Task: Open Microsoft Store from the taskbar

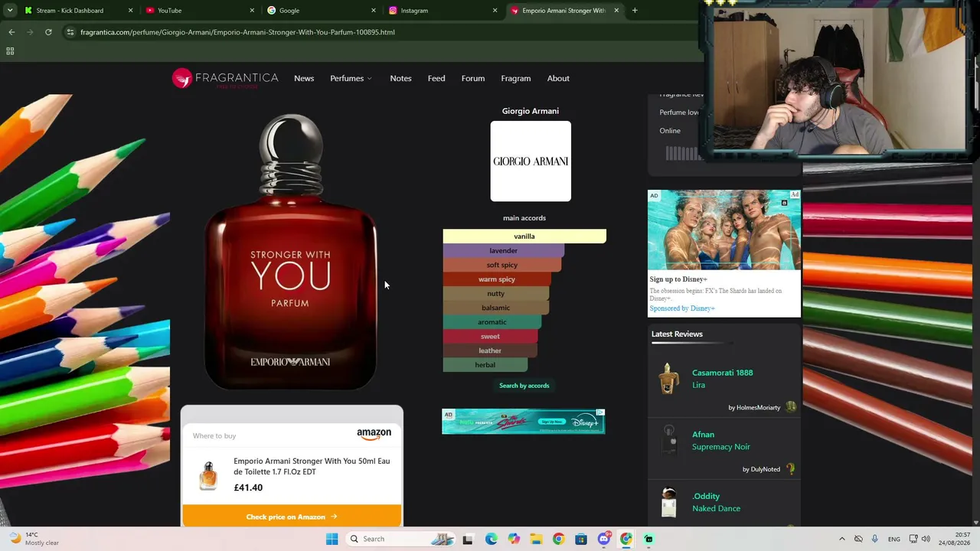Action: click(581, 539)
